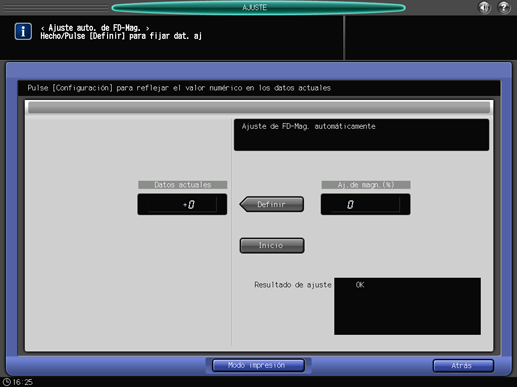The image size is (517, 387).
Task: Click 'Aj. de magn. (%)' label
Action: [366, 185]
